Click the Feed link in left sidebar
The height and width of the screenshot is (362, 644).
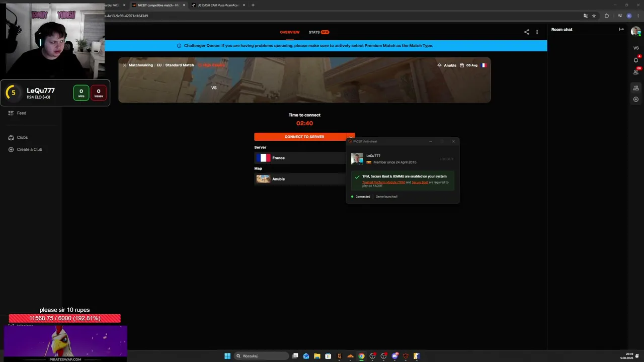(22, 113)
